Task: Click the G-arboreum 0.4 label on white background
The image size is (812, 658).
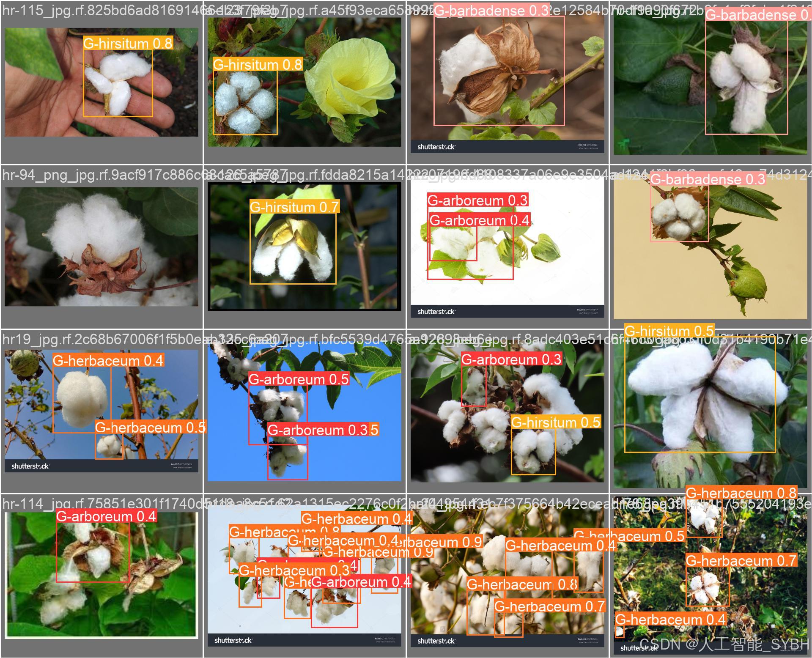Action: pyautogui.click(x=479, y=220)
